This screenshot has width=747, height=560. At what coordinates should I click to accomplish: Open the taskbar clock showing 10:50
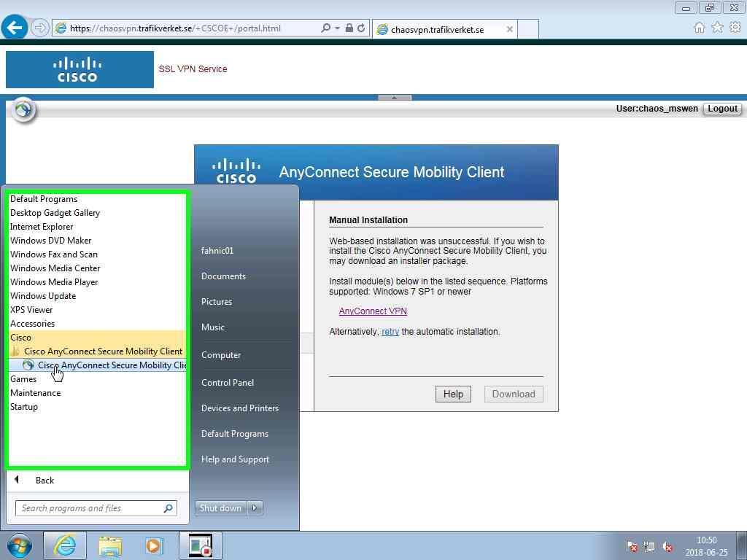coord(706,546)
